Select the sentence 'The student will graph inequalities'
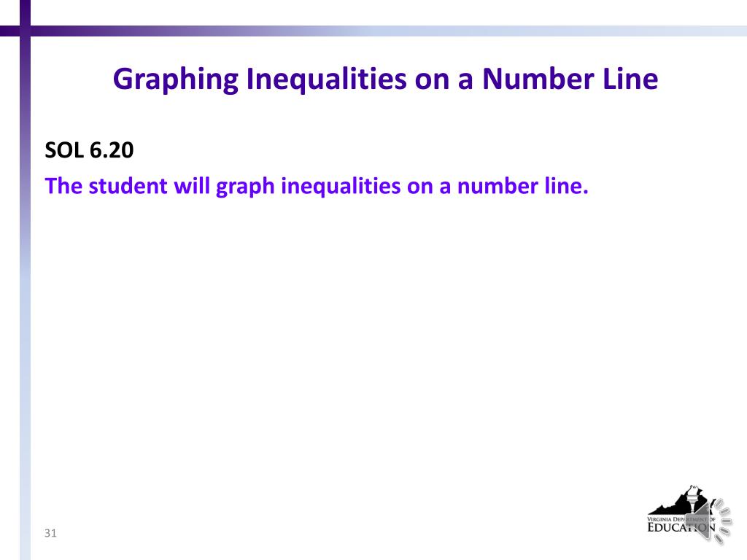Image resolution: width=747 pixels, height=560 pixels. point(223,186)
